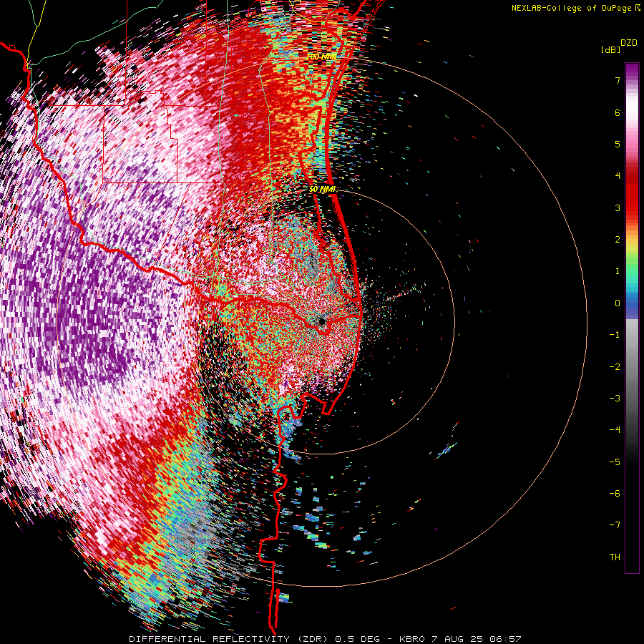Click the 100 NMI range ring label
The image size is (644, 644).
tap(322, 57)
